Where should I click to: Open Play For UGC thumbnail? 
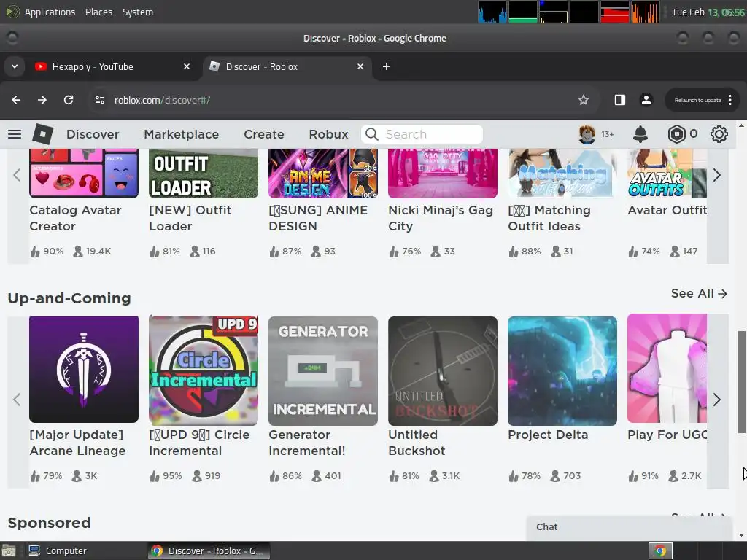pyautogui.click(x=667, y=368)
